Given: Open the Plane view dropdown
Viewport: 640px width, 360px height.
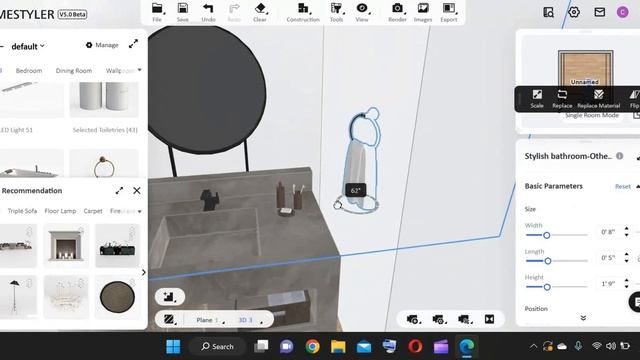Looking at the screenshot, I should [x=210, y=320].
